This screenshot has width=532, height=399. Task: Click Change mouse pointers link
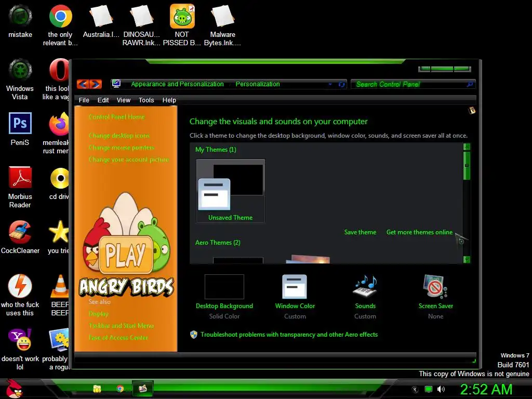click(x=122, y=148)
